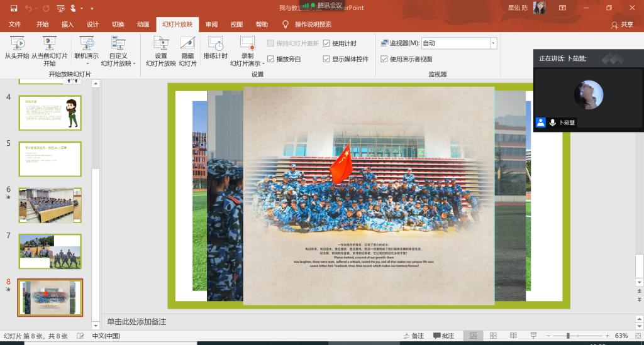Open Notes (备注) pane from status bar
Viewport: 644px width, 345px height.
[413, 336]
